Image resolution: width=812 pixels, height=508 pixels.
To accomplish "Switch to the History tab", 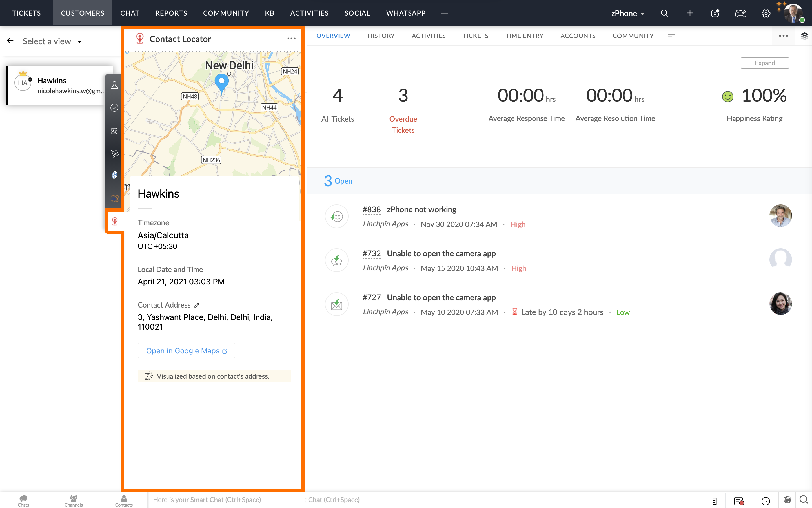I will click(380, 36).
